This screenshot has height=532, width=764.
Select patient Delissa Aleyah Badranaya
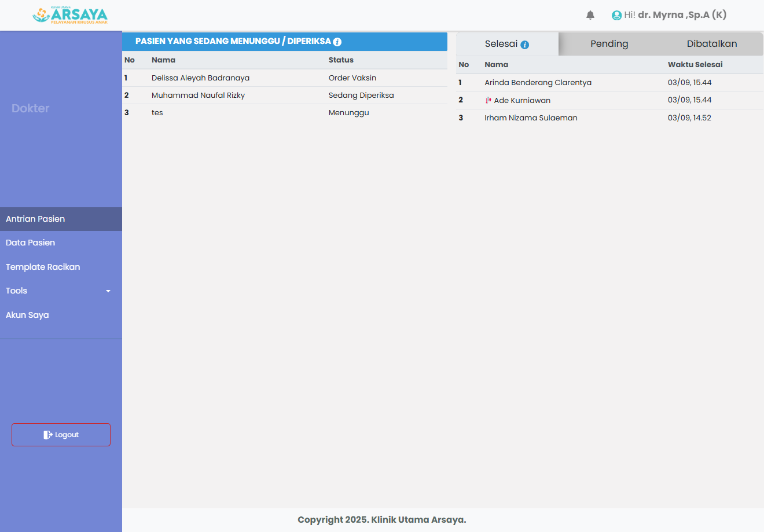(200, 78)
